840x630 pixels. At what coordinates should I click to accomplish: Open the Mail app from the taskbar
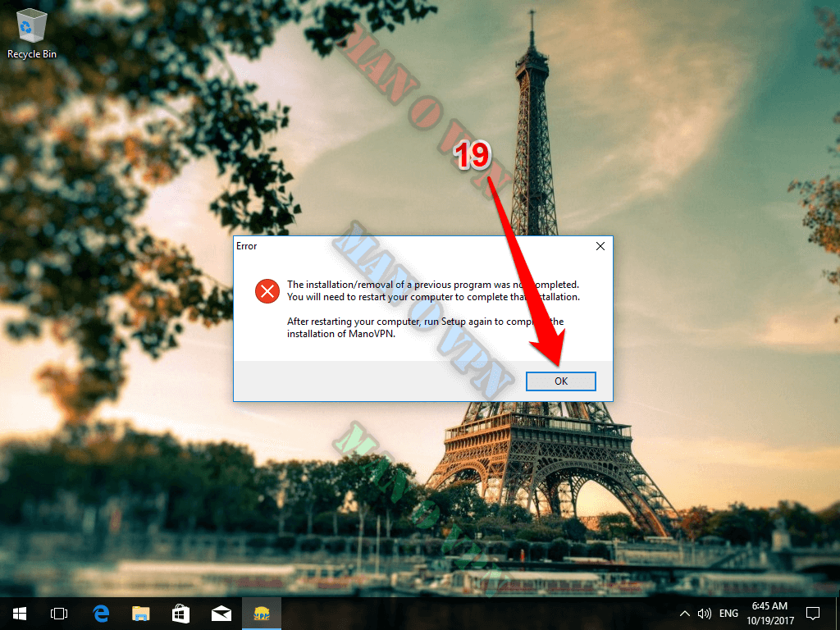pos(221,614)
